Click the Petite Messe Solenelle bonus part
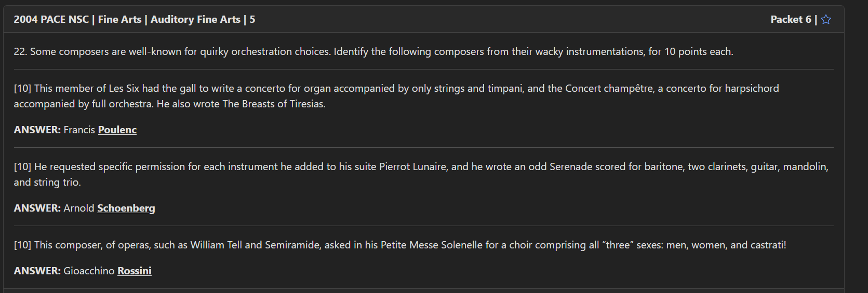This screenshot has height=293, width=868. tap(400, 245)
